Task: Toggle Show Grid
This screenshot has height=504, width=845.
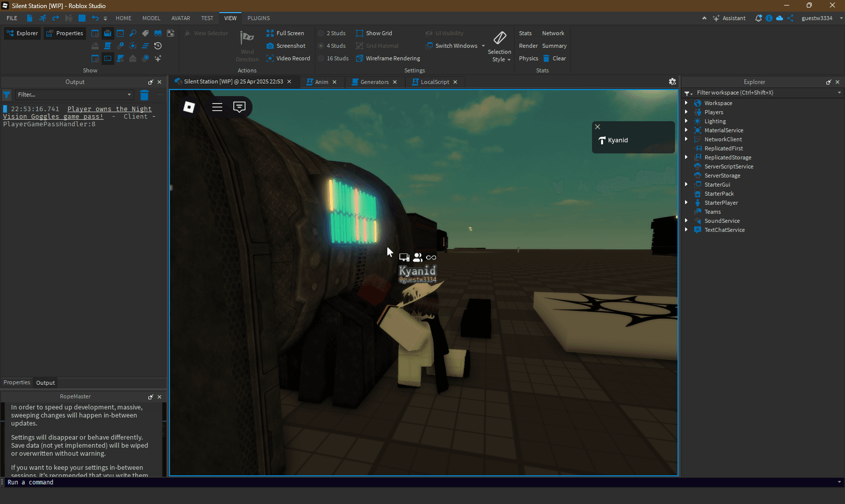Action: (x=374, y=33)
